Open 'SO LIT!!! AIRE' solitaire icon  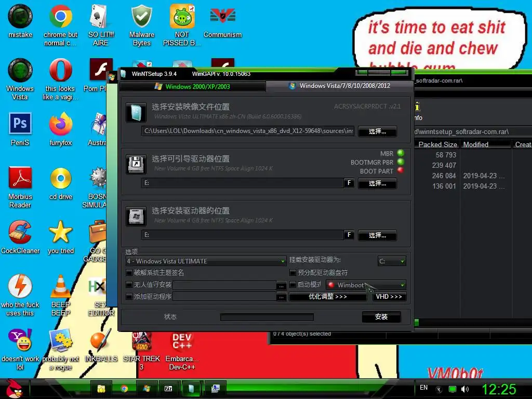[101, 24]
